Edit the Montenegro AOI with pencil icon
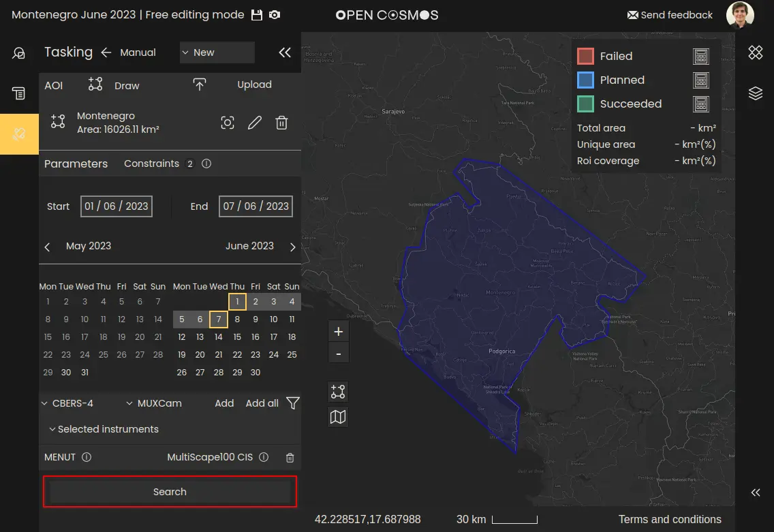 (254, 123)
